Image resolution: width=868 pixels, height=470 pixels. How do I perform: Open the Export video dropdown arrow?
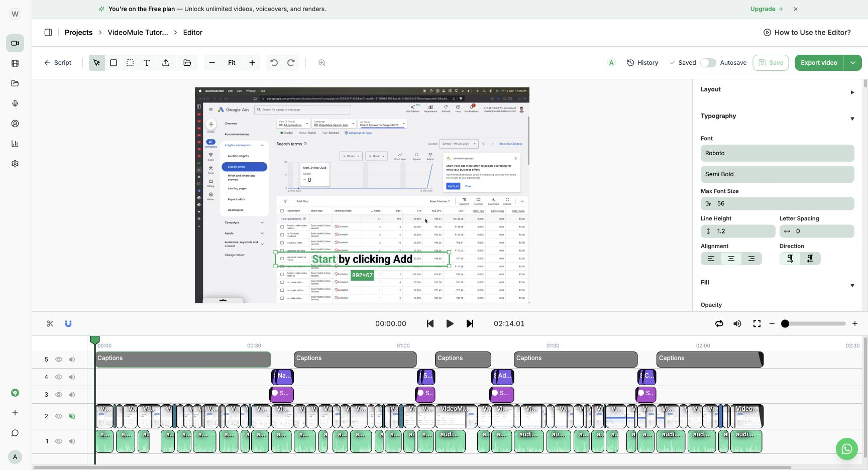pos(853,63)
